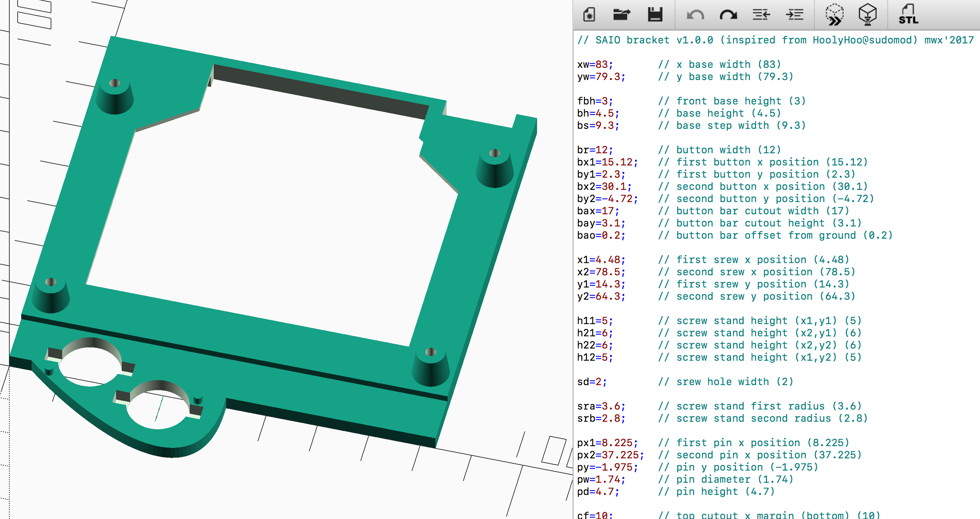
Task: Render the model with the solid cube icon
Action: tap(868, 15)
